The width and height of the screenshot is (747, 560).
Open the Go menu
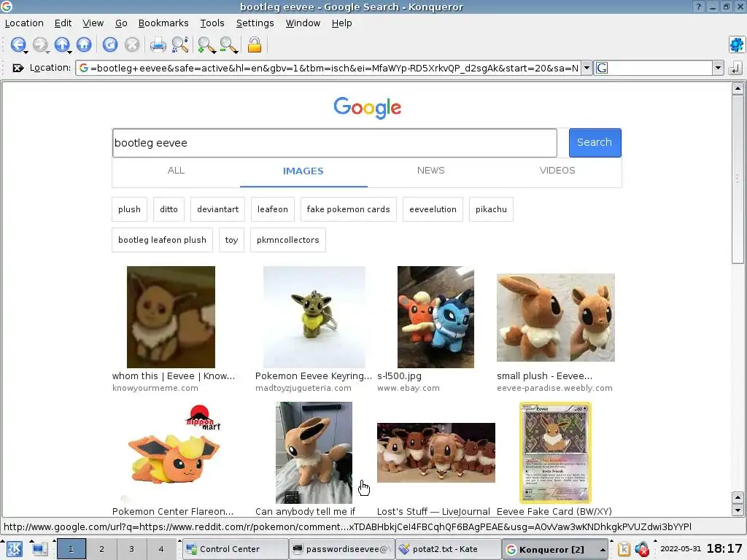pos(121,23)
